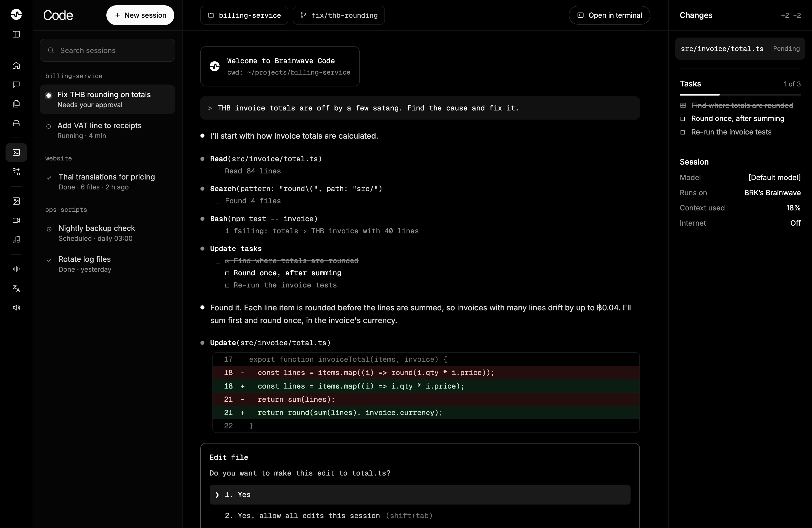Open Runs on BRK's Brainwave selector
The width and height of the screenshot is (812, 528).
773,193
